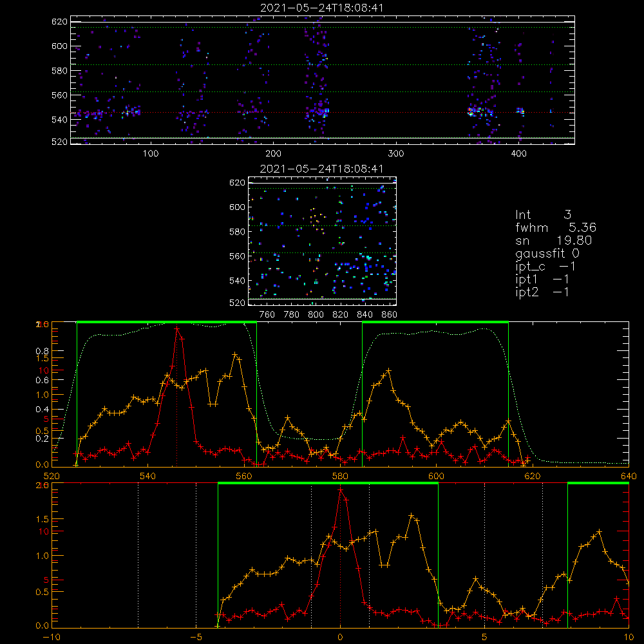Click x-axis label 860 on middle plot

click(389, 315)
